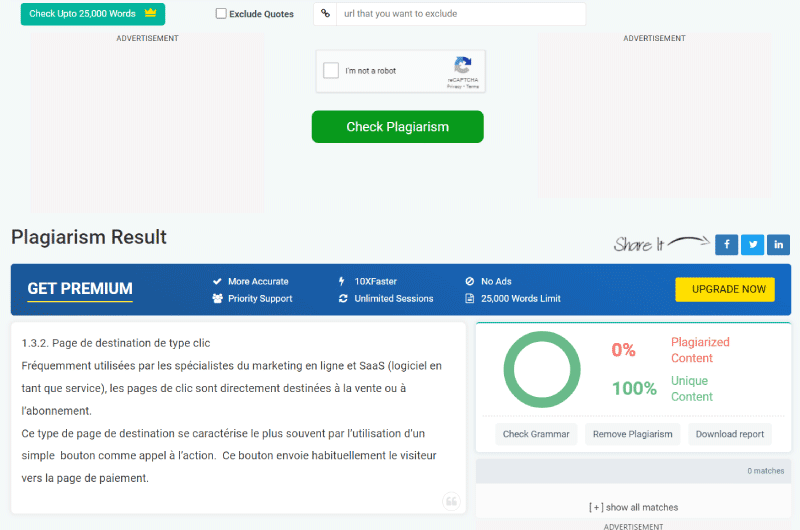Select the Remove Plagiarism button
Viewport: 800px width, 530px height.
pyautogui.click(x=632, y=434)
